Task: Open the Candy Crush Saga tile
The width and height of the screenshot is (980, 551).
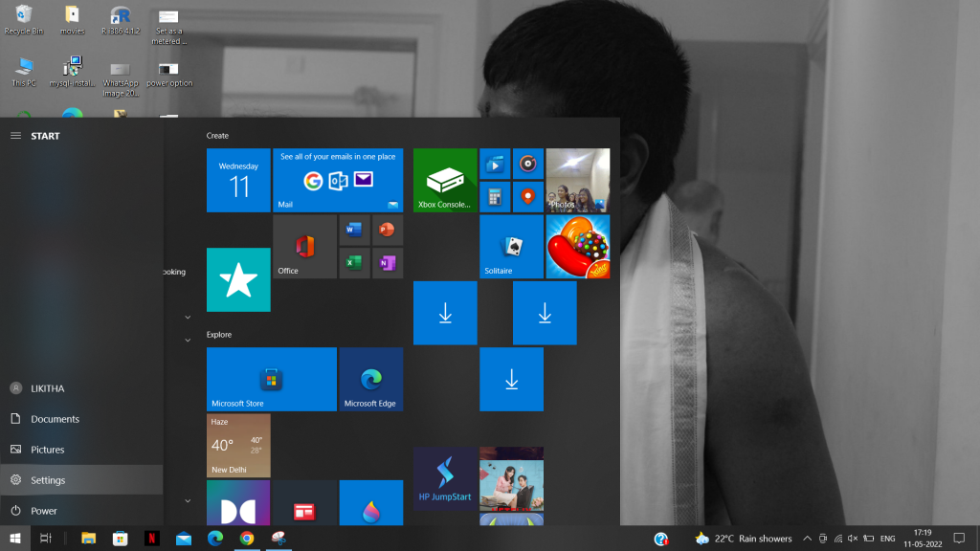Action: 578,247
